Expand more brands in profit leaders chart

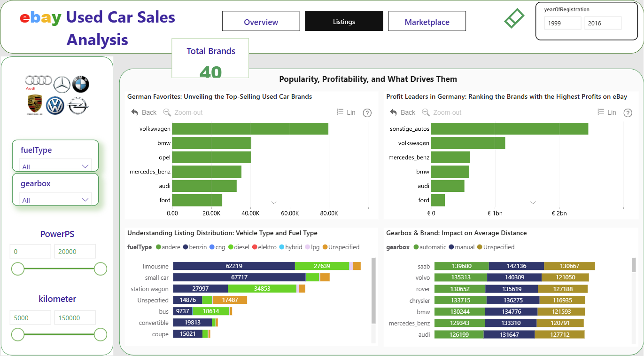[x=533, y=202]
